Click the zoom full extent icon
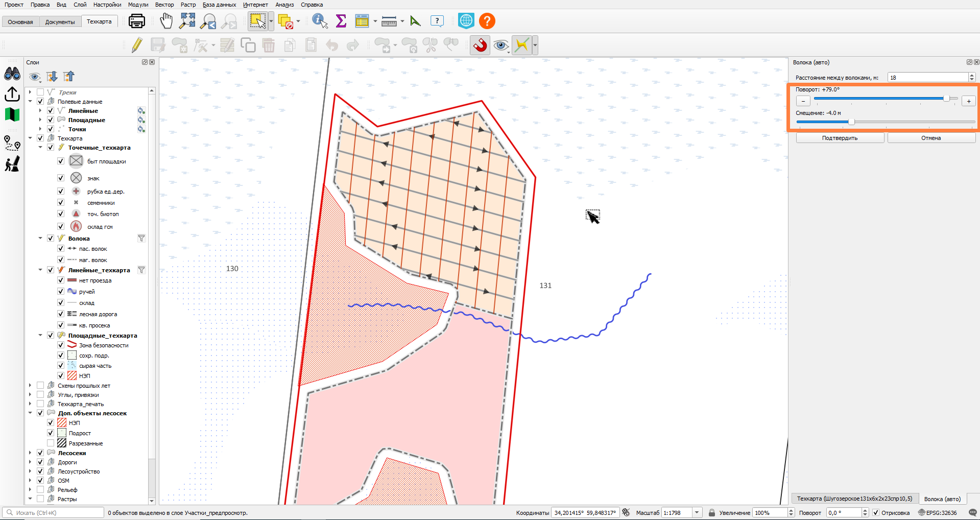Screen dimensions: 980x520 [187, 21]
